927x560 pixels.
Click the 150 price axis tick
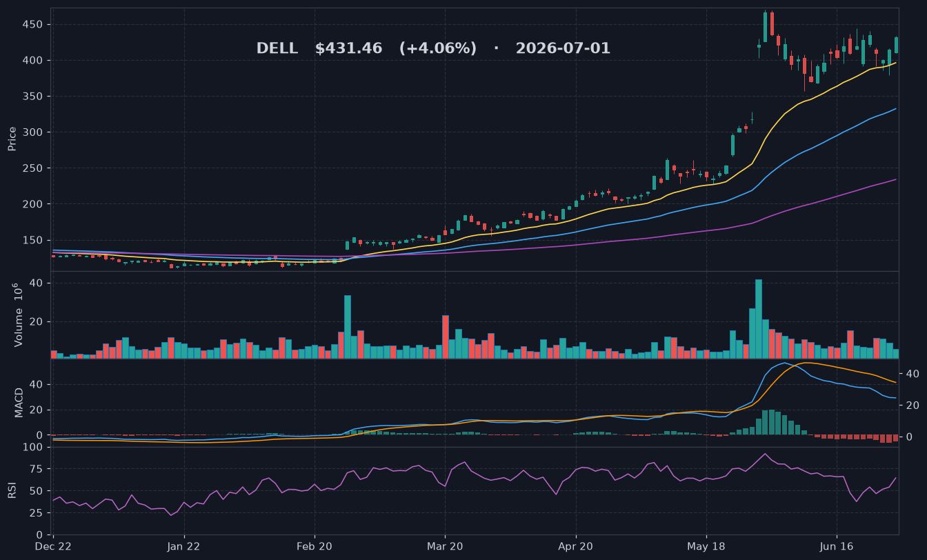pyautogui.click(x=34, y=240)
